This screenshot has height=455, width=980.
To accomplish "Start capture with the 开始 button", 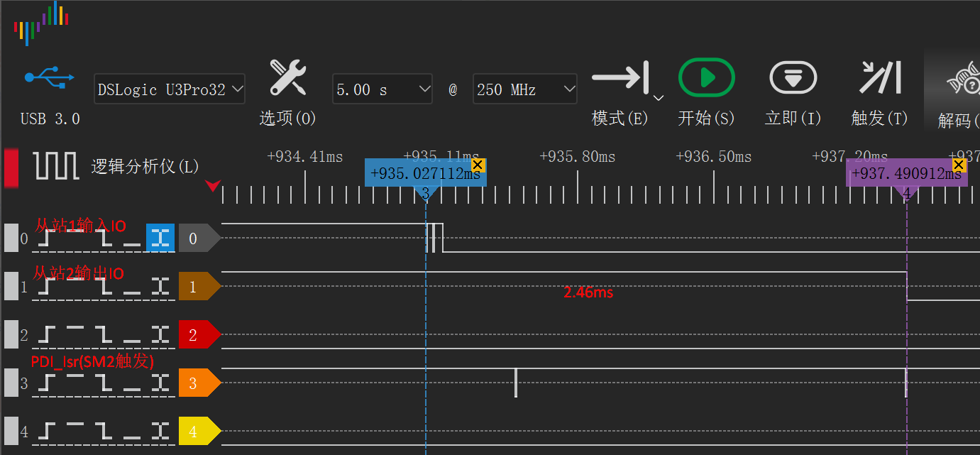I will [706, 77].
